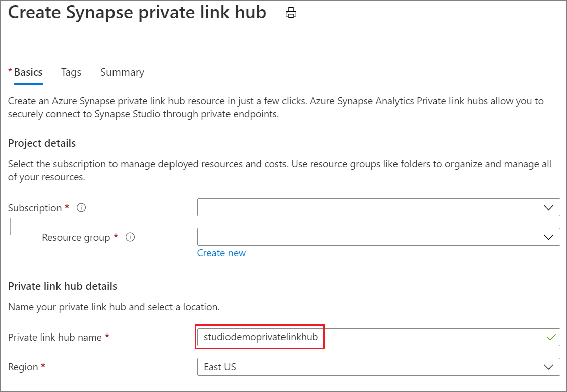
Task: Click the Create new resource group link
Action: [x=221, y=253]
